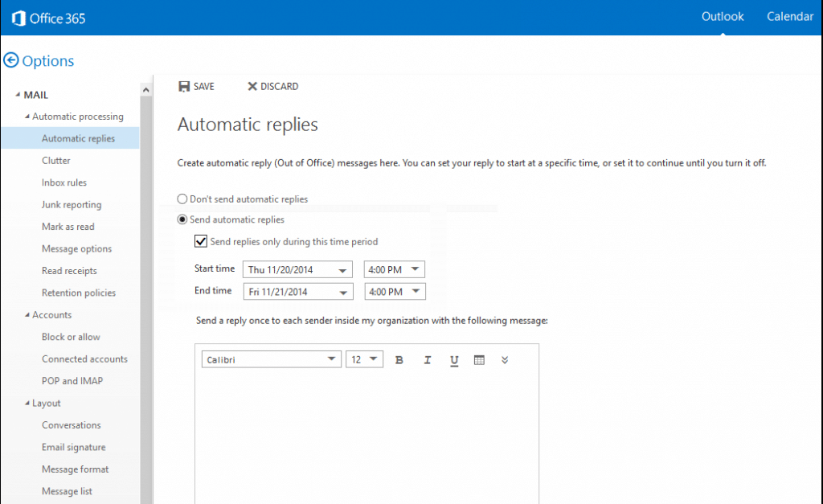Uncheck Send replies only during this time period
The height and width of the screenshot is (504, 823).
pos(201,241)
